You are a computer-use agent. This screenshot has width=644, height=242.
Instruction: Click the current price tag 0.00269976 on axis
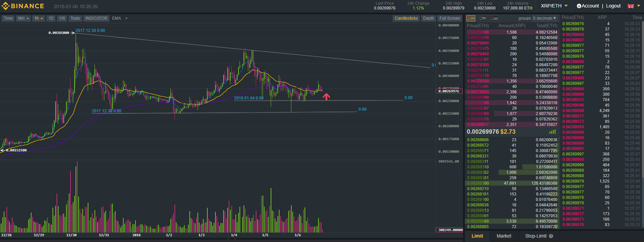point(449,91)
